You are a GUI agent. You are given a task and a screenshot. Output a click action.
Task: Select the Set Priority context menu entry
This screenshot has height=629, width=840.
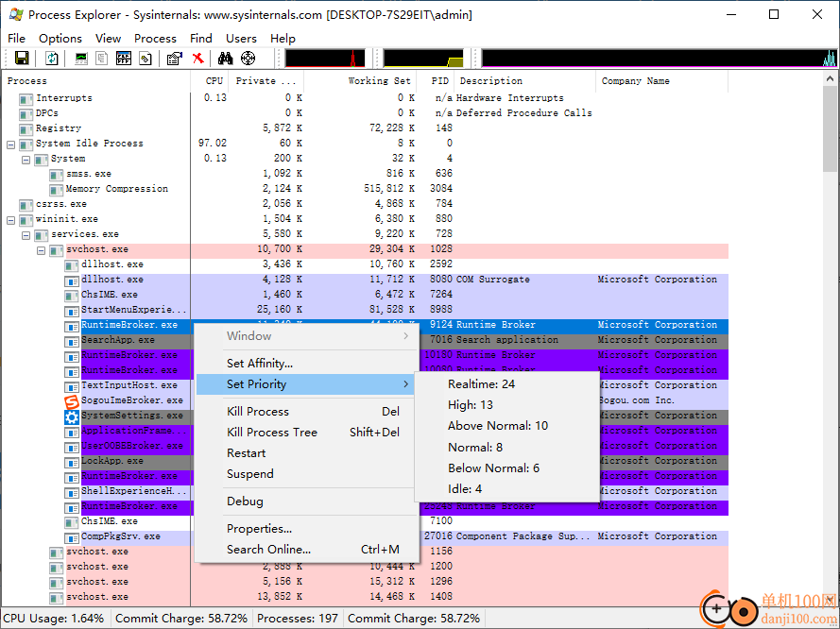307,384
